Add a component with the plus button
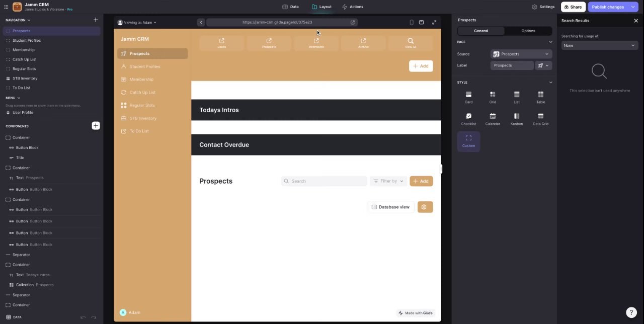Viewport: 644px width, 324px height. coord(96,126)
